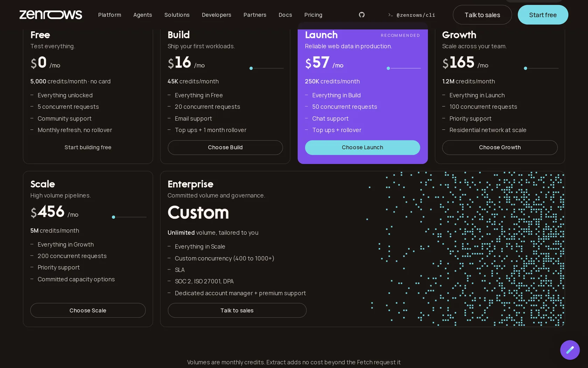Click '5M credits/month' in Scale

tap(55, 231)
